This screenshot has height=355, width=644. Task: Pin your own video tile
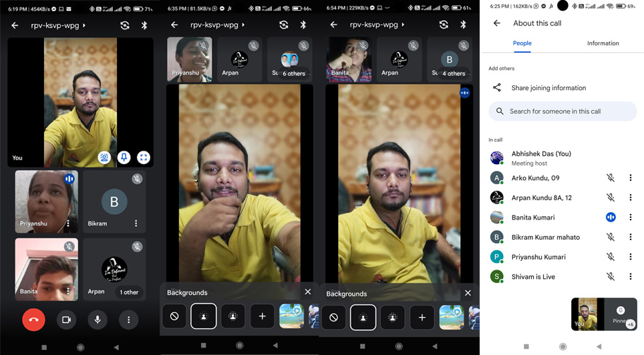click(x=124, y=157)
